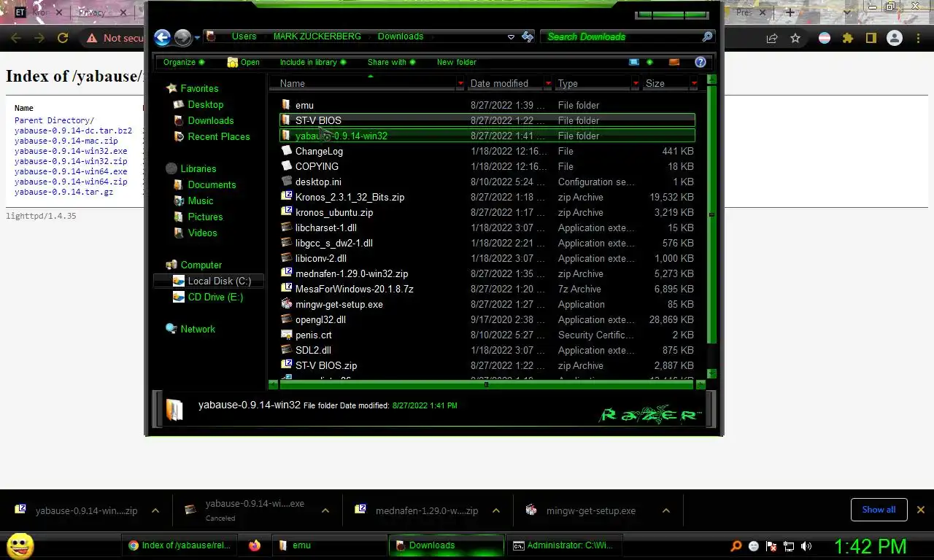Click the file list horizontal scrollbar
Screen dimensions: 934x560
(x=487, y=384)
